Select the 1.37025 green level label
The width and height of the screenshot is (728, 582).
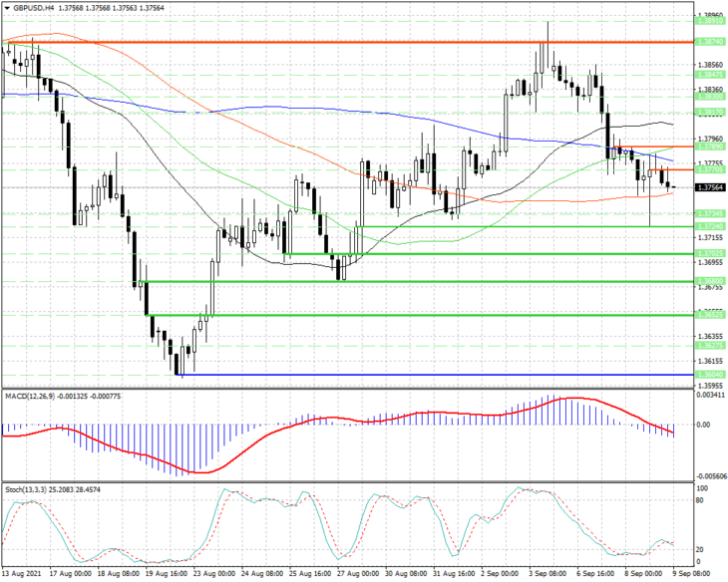(x=710, y=253)
